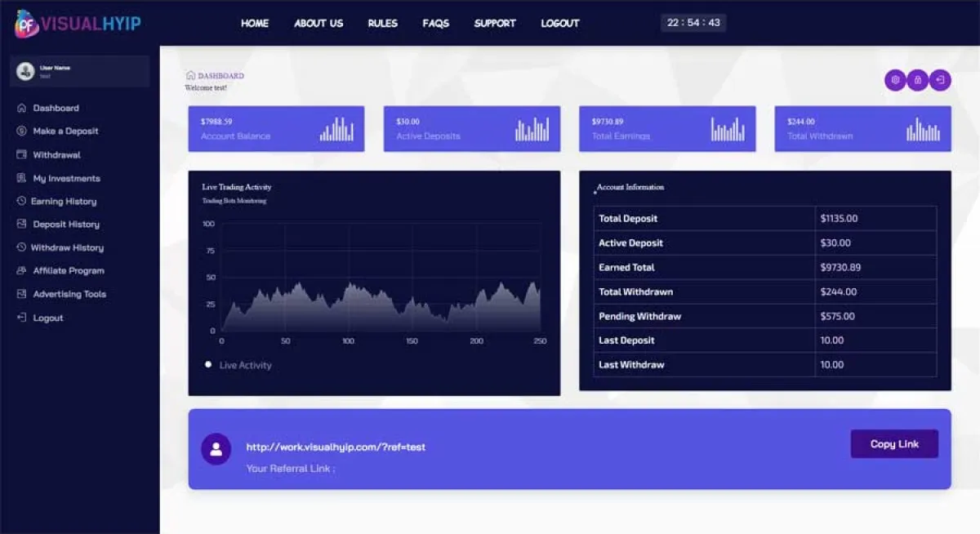The height and width of the screenshot is (534, 980).
Task: Click the Withdrawal sidebar icon
Action: 22,154
